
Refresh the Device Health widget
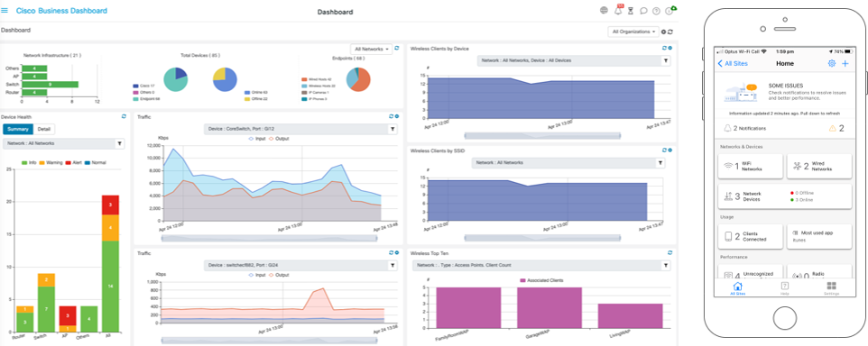click(x=124, y=116)
